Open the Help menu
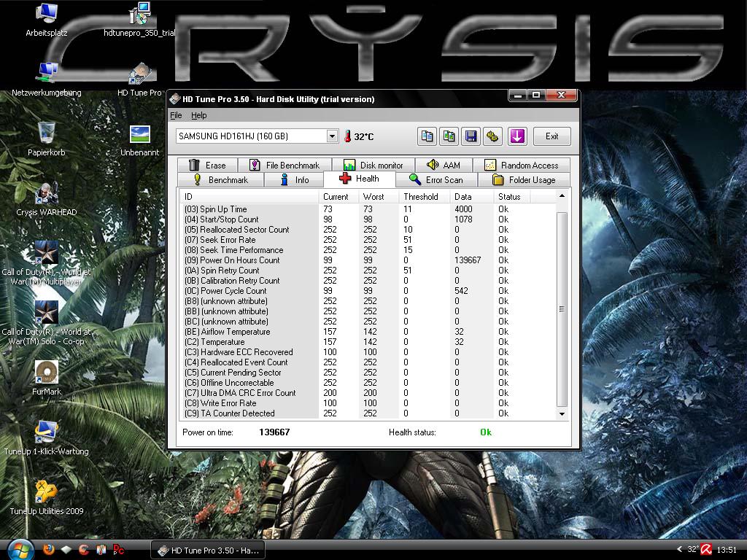Image resolution: width=747 pixels, height=560 pixels. [x=198, y=115]
